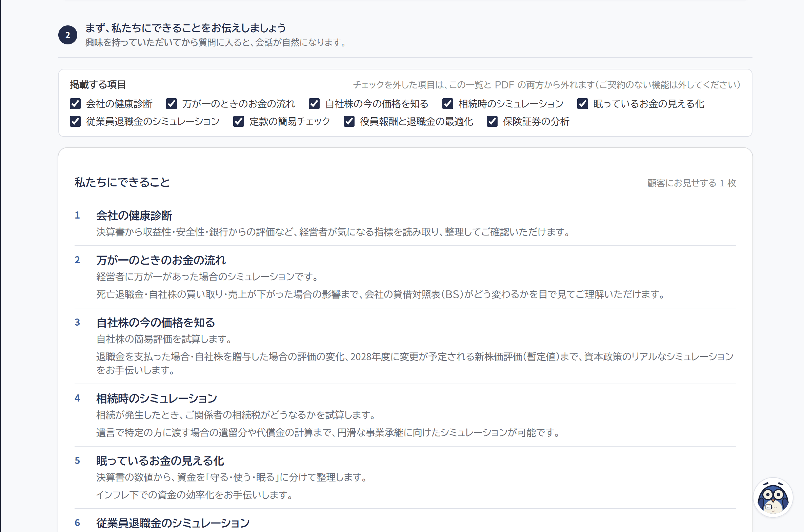The height and width of the screenshot is (532, 804).
Task: Select list item 1 heading 会社の健康診断
Action: (134, 216)
